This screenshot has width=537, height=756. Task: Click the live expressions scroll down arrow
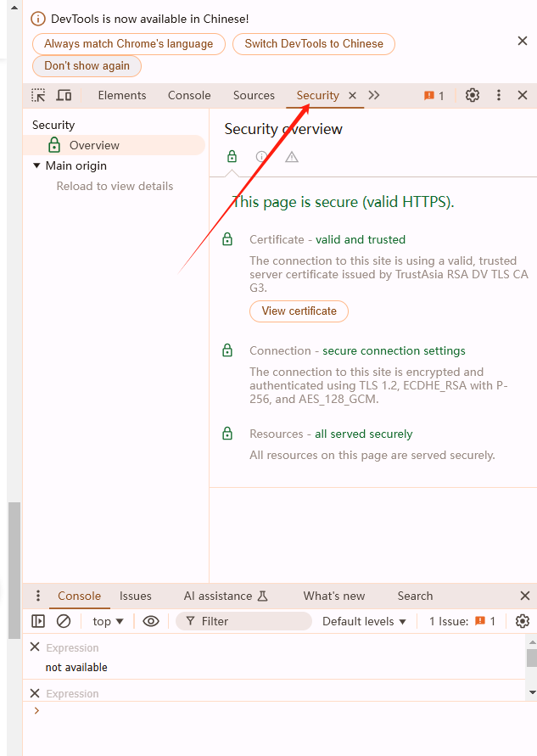click(532, 692)
